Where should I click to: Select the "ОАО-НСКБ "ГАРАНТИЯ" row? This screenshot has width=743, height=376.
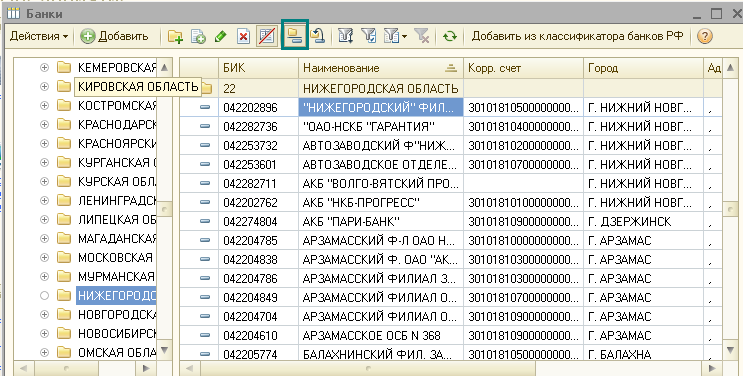click(x=451, y=127)
